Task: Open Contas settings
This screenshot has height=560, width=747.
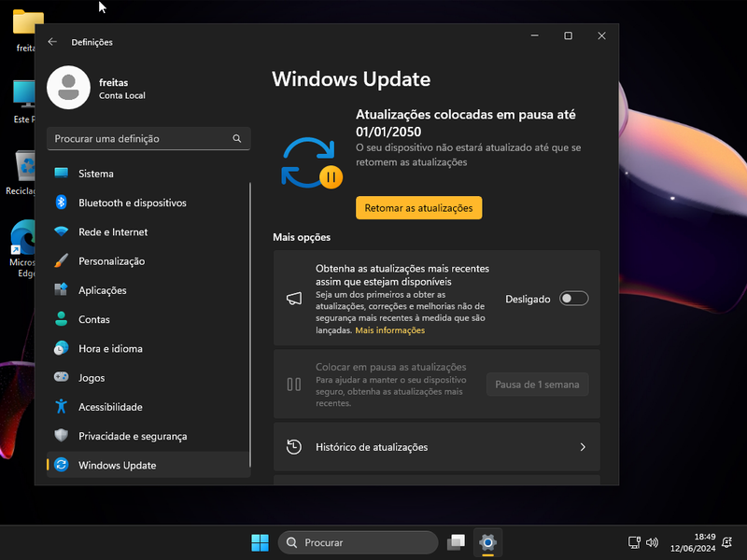Action: (148, 319)
